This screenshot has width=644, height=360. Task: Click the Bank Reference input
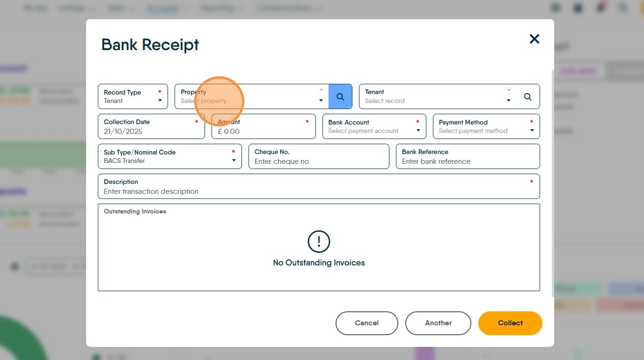[x=468, y=156]
